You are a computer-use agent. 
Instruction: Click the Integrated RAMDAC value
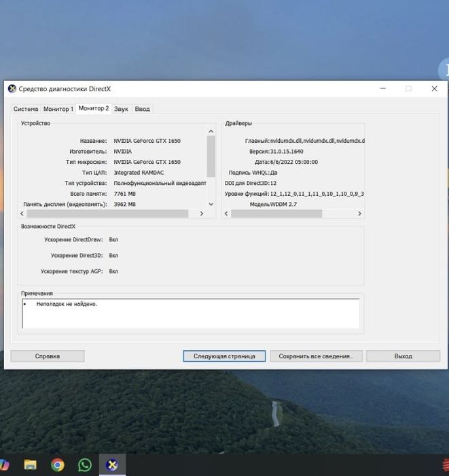(x=139, y=173)
